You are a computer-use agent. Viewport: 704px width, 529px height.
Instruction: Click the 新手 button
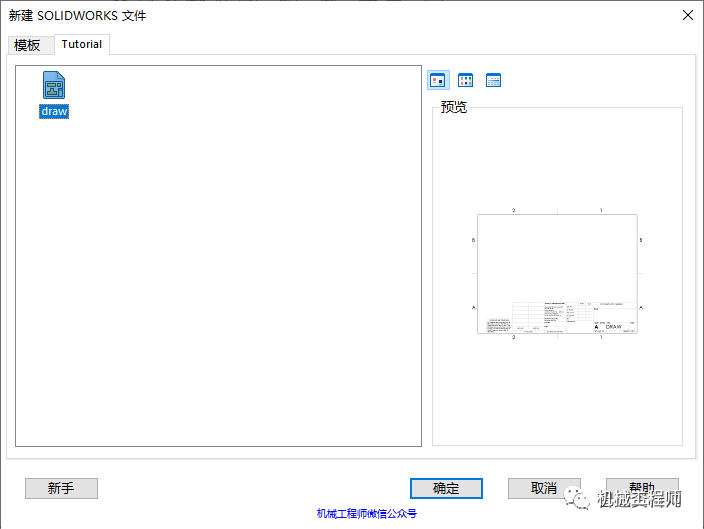click(x=61, y=488)
